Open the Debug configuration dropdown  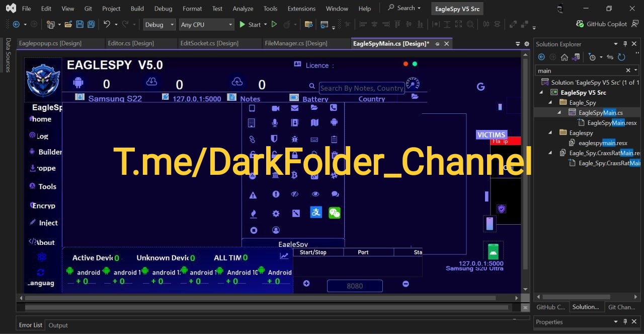point(159,24)
